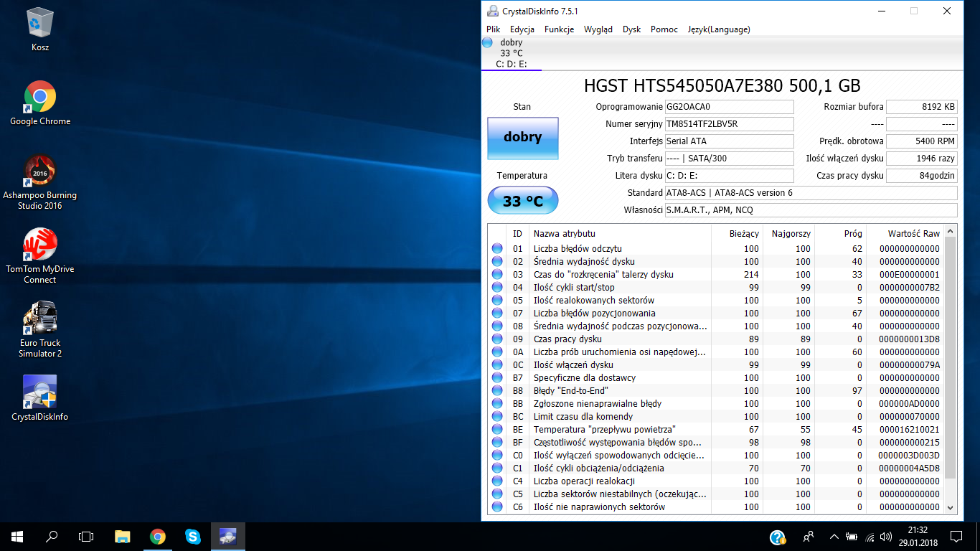Open Task View on the taskbar

click(86, 536)
